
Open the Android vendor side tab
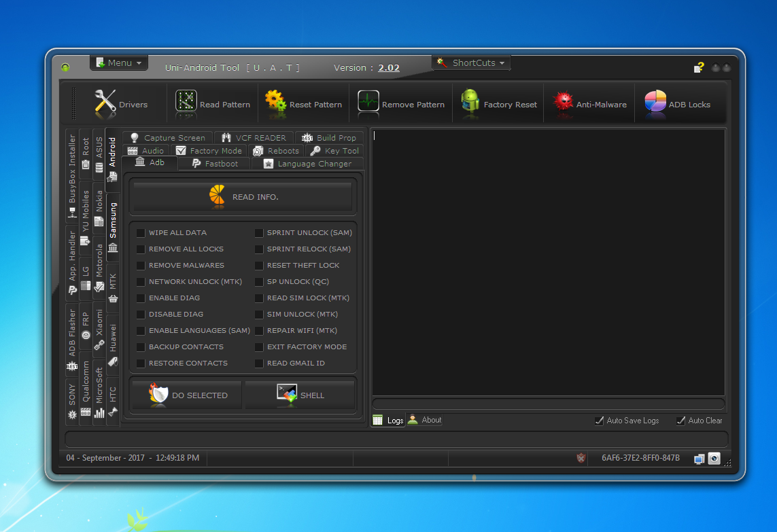click(112, 160)
